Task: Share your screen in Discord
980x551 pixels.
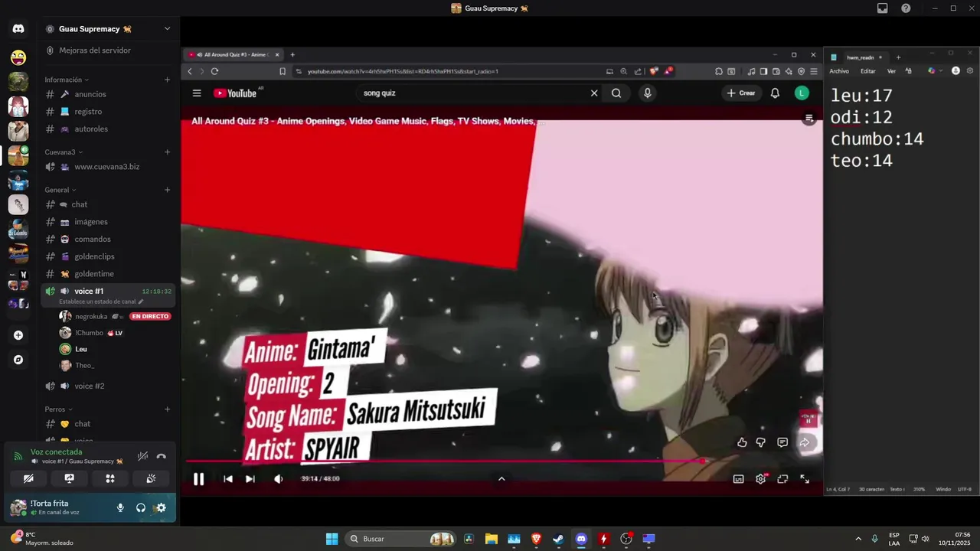Action: [69, 478]
